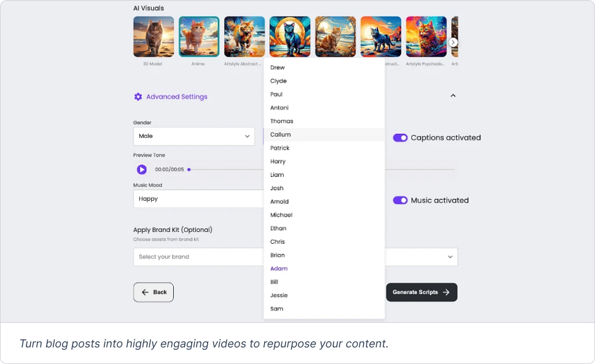Select Adam in the voice list
The width and height of the screenshot is (595, 364).
(279, 269)
